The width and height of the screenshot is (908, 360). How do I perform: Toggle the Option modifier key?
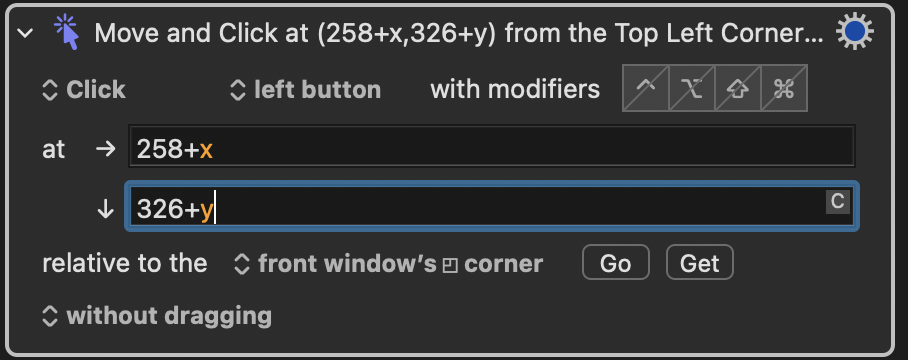692,88
